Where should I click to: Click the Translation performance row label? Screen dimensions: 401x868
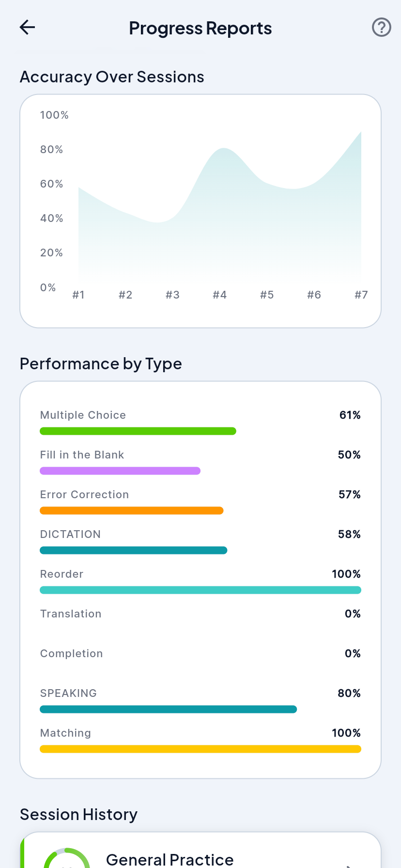[x=71, y=614]
